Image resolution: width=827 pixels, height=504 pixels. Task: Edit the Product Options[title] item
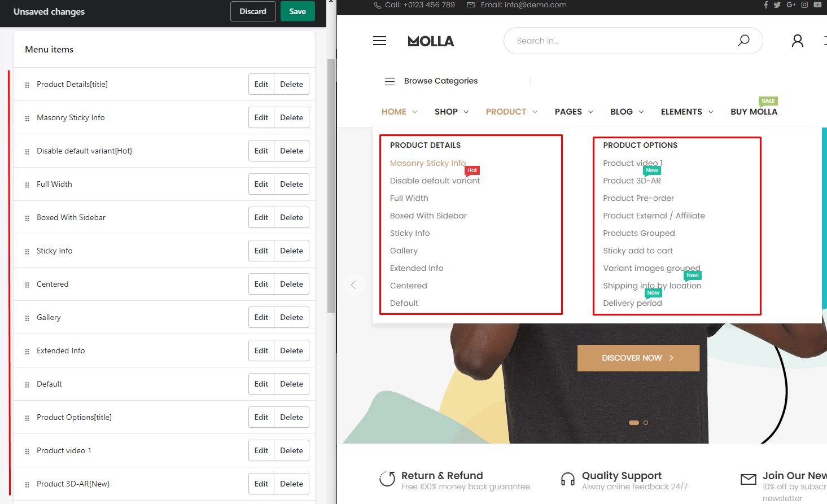point(261,417)
